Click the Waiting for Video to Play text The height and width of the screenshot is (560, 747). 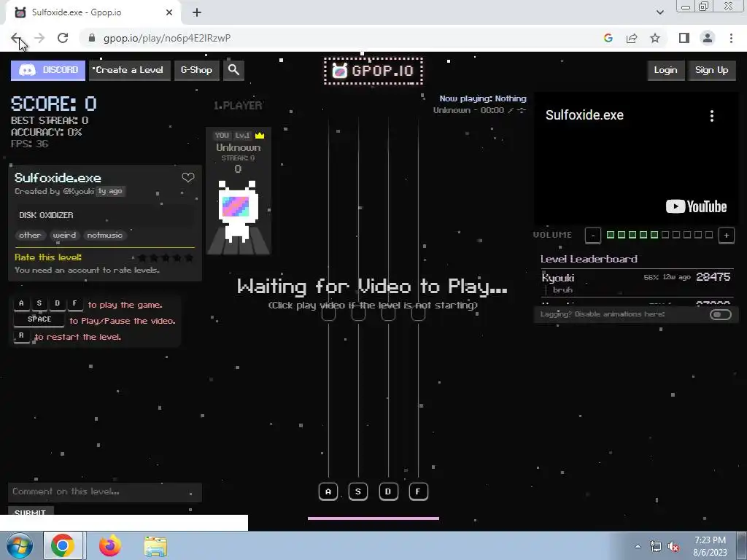[372, 286]
